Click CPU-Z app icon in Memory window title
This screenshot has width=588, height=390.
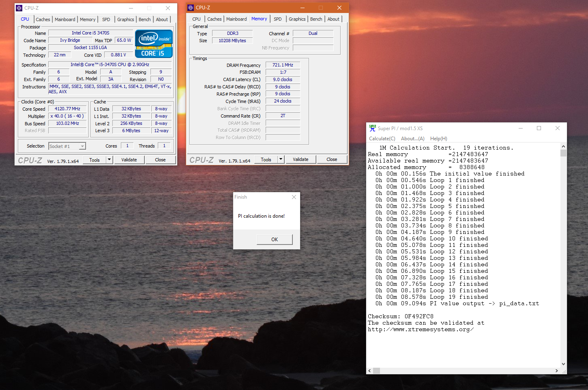pos(191,8)
